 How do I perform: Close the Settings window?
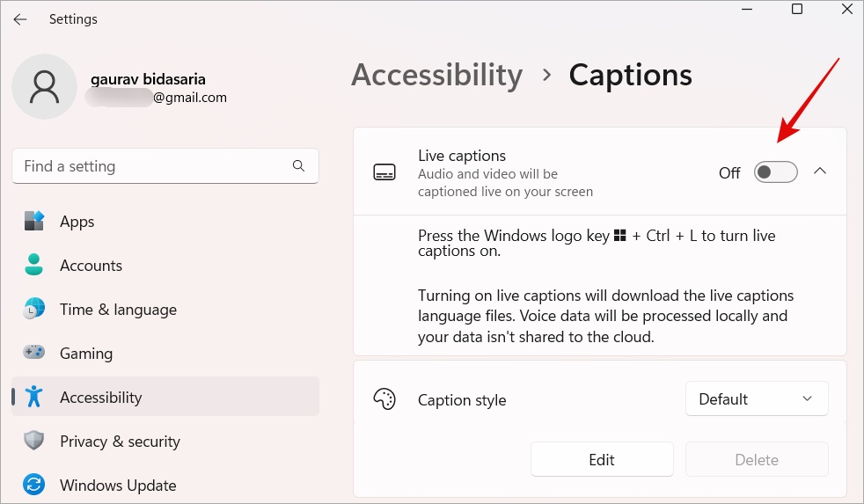tap(847, 10)
